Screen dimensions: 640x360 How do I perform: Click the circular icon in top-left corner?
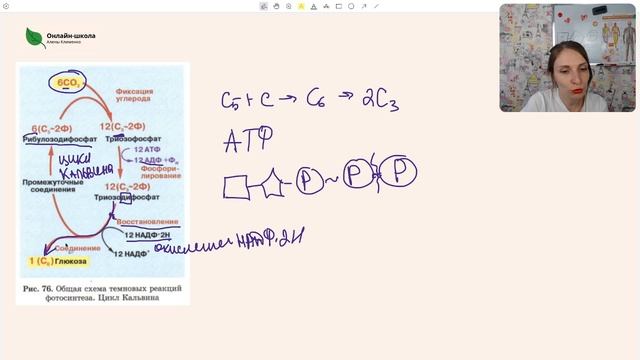(x=6, y=6)
